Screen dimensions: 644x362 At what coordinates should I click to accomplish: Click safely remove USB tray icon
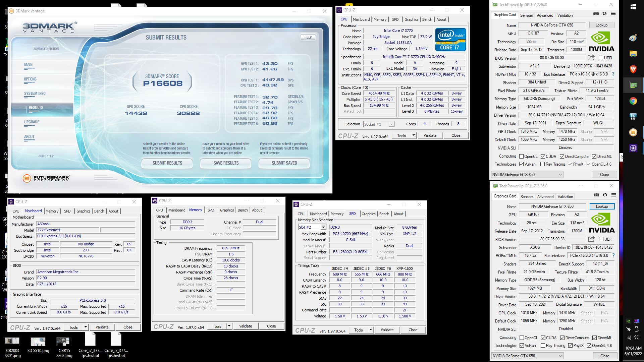[x=636, y=329]
